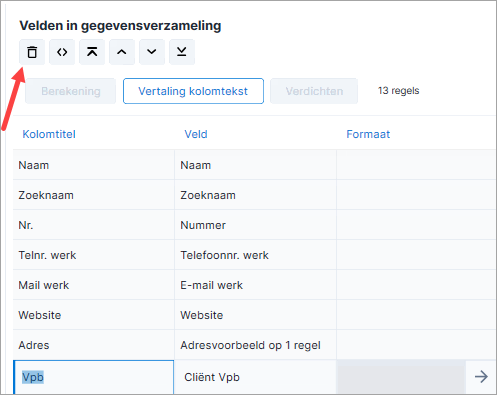The image size is (497, 395).
Task: Click the Vertaling kolomtekst button
Action: pos(193,91)
